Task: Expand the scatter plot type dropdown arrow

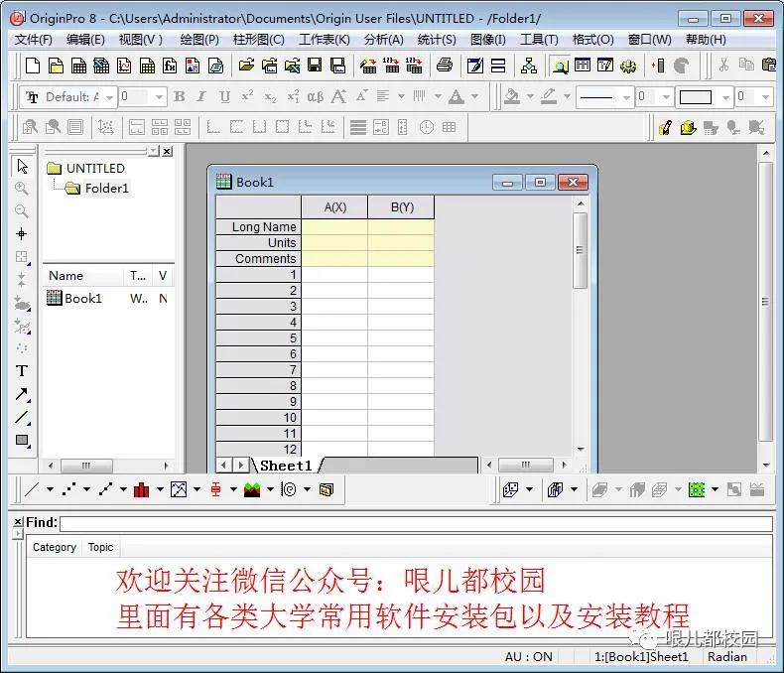Action: pos(87,489)
